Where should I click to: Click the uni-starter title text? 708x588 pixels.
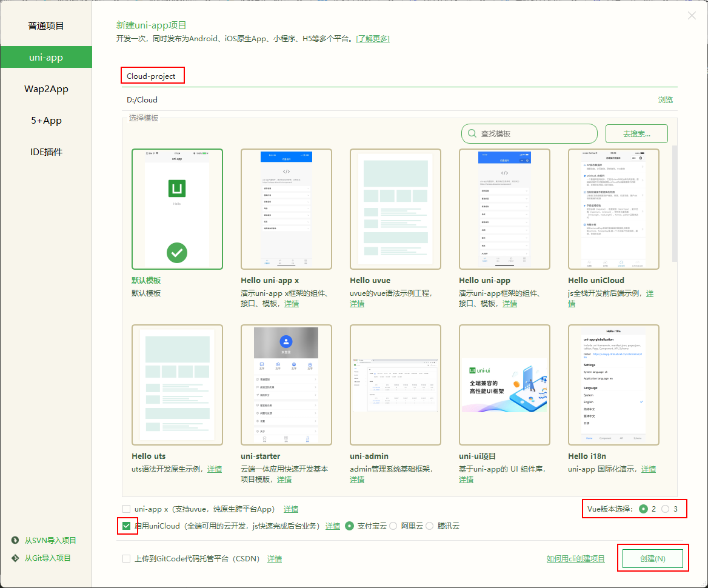click(261, 456)
